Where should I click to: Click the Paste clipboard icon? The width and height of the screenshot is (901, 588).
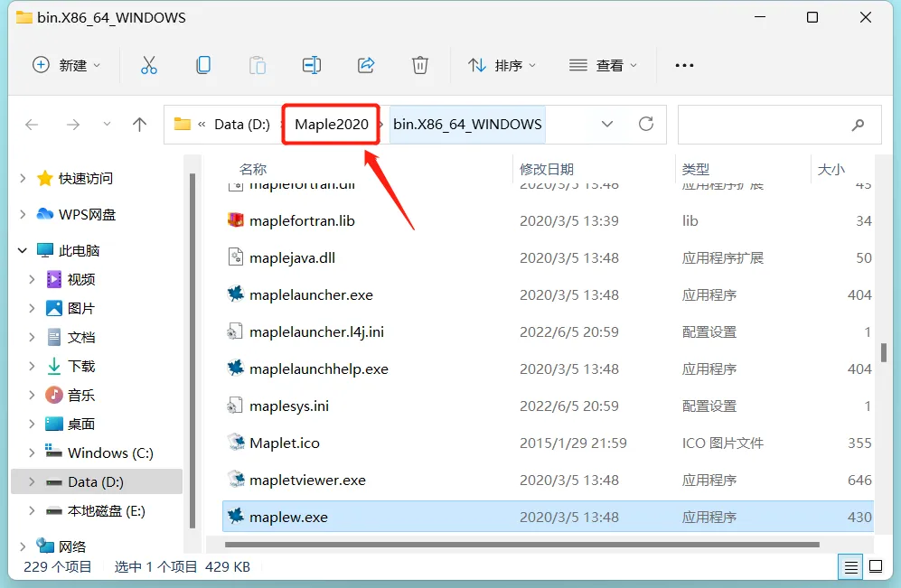pyautogui.click(x=258, y=65)
